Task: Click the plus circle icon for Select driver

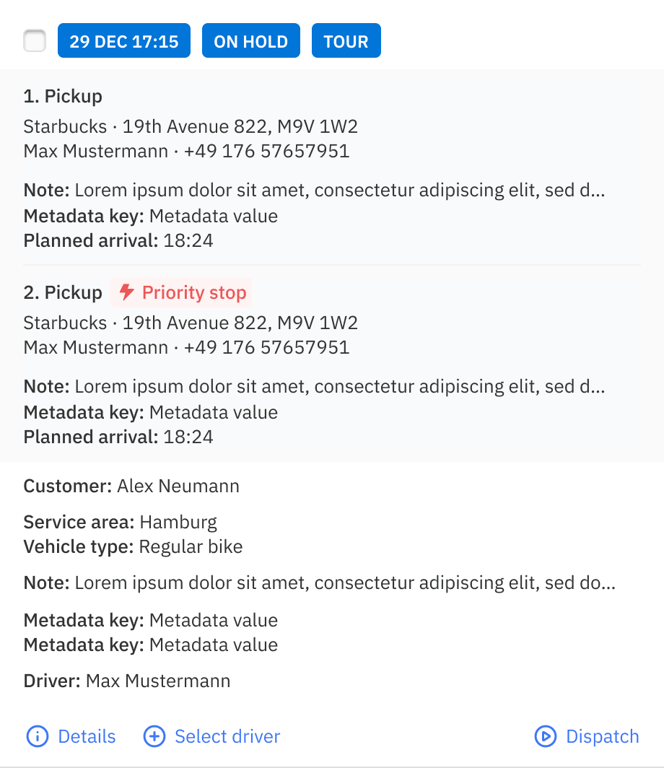Action: tap(154, 736)
